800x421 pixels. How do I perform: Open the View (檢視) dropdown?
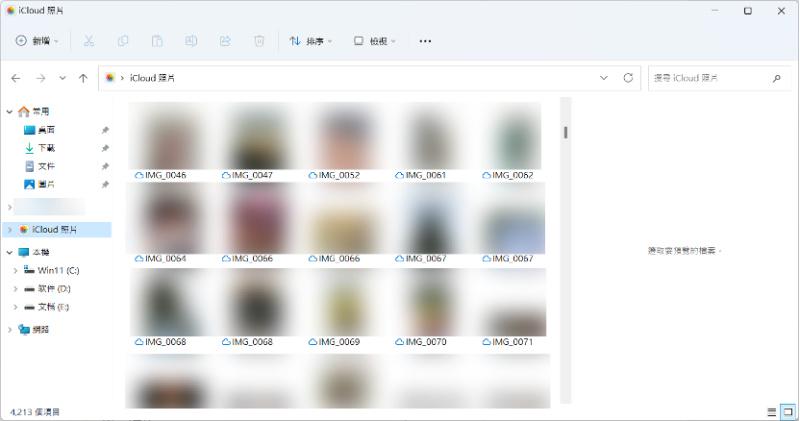(x=374, y=41)
